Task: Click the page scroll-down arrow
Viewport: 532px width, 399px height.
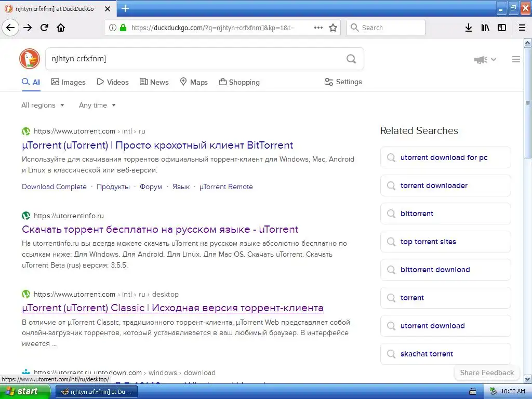Action: coord(528,379)
